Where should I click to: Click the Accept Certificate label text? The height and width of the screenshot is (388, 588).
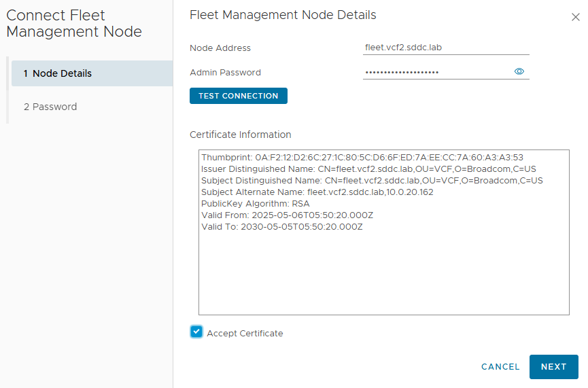[x=245, y=333]
